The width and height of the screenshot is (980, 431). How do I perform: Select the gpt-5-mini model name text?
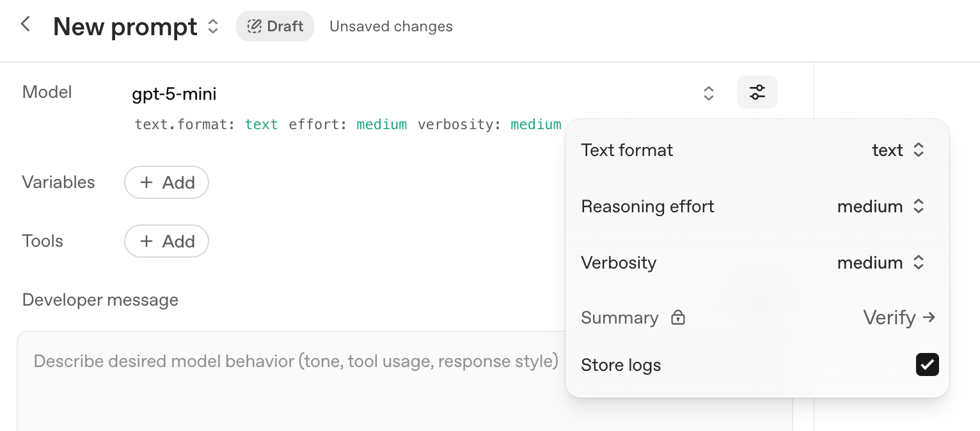(174, 93)
